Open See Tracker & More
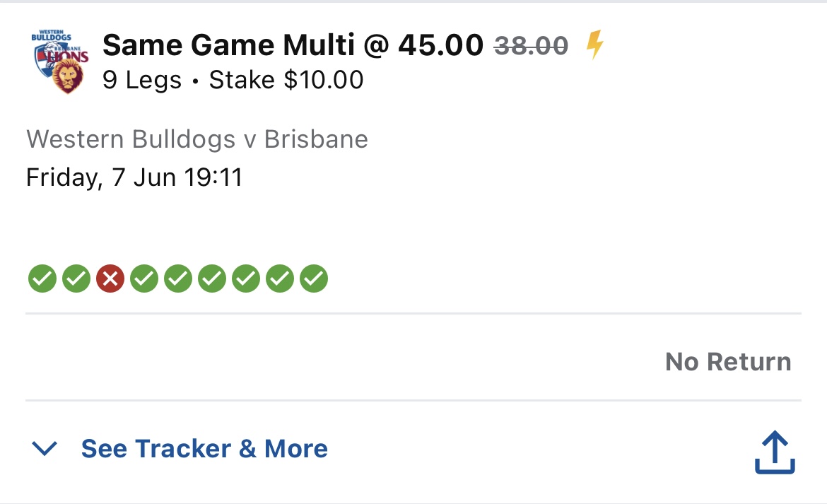 pos(205,449)
